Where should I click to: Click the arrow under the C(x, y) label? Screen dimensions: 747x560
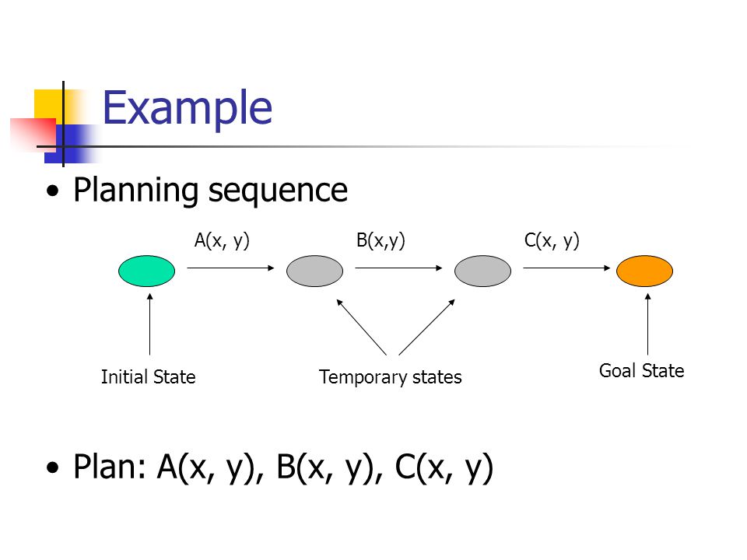pyautogui.click(x=567, y=268)
